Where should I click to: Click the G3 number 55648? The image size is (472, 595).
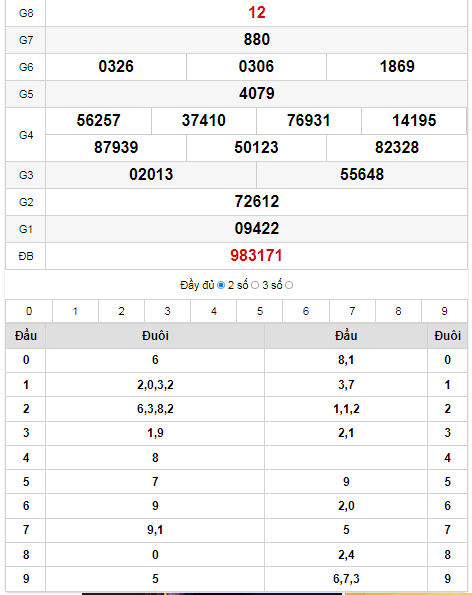point(362,175)
